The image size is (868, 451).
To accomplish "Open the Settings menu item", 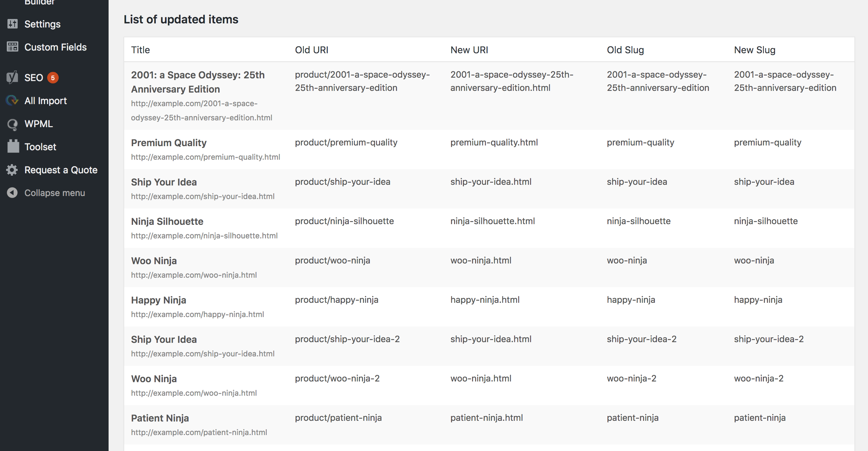I will pos(42,24).
